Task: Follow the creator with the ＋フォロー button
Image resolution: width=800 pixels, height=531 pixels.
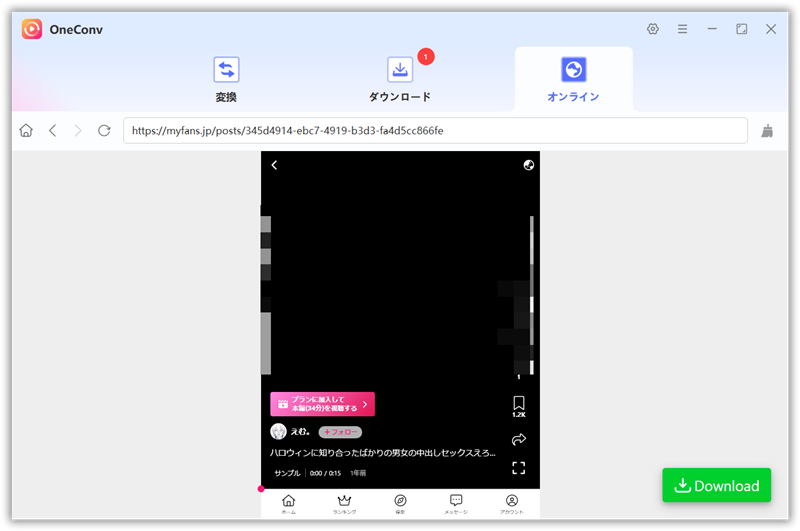Action: pos(340,432)
